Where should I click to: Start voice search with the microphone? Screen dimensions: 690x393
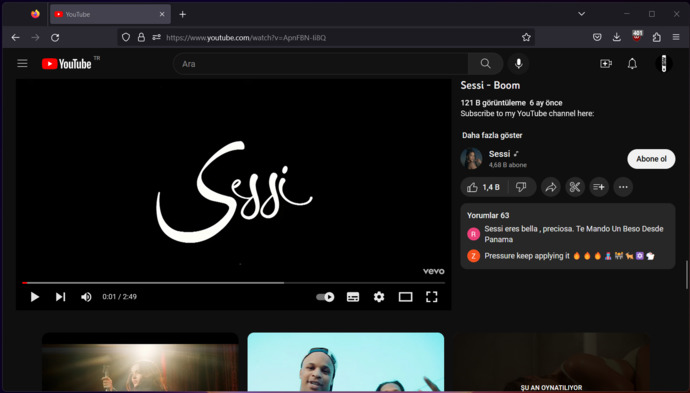(519, 64)
